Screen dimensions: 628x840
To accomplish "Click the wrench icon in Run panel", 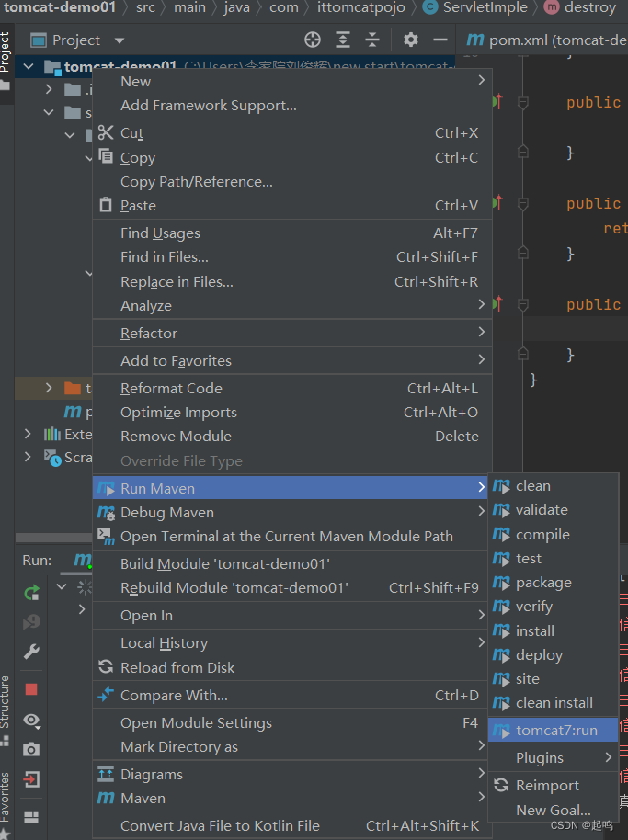I will point(31,652).
